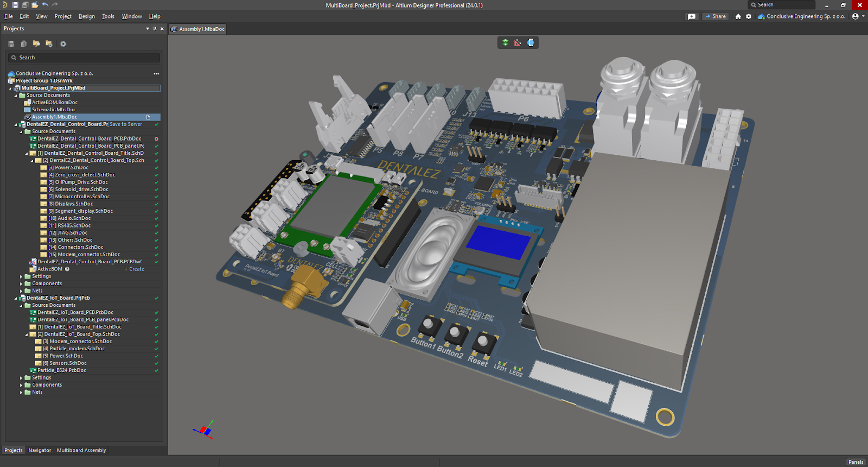Viewport: 868px width, 467px height.
Task: Click the Create link beside ActiveBOM
Action: point(135,269)
